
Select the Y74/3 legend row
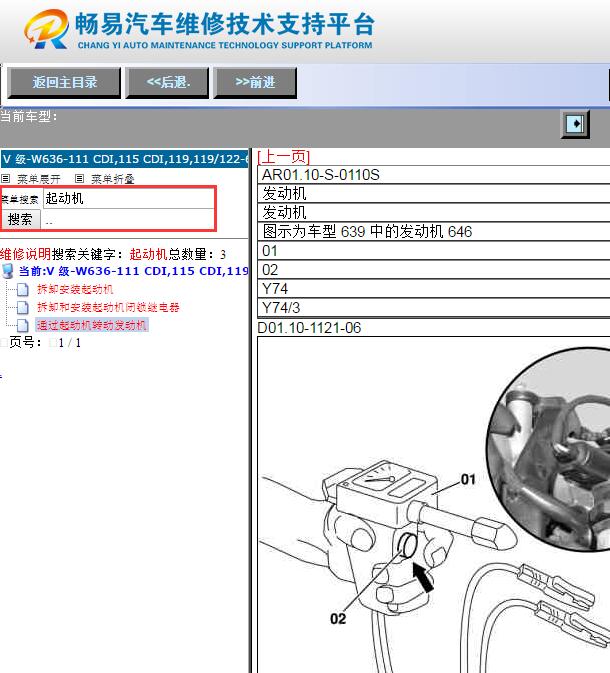pos(434,308)
